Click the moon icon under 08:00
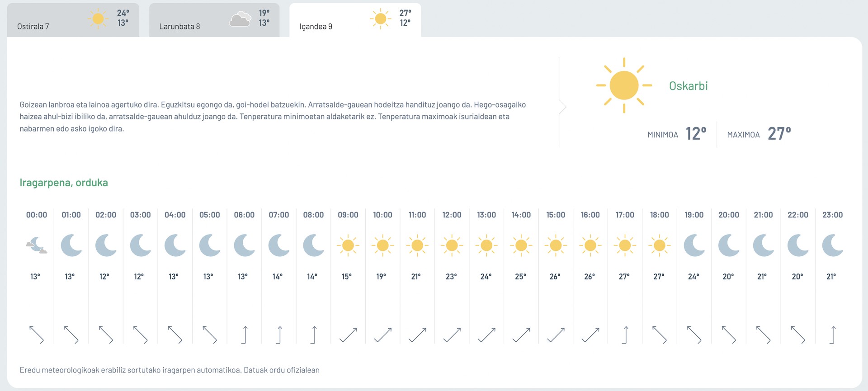The image size is (868, 391). click(314, 245)
